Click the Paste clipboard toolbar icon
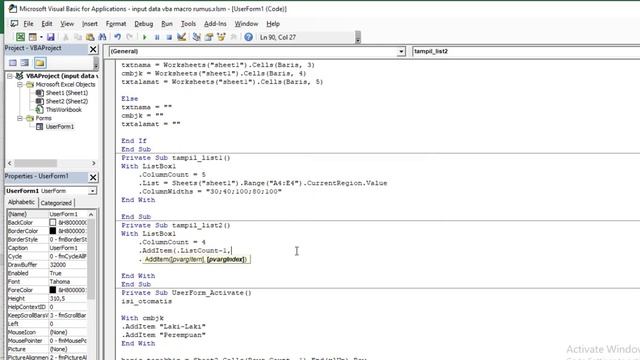 click(90, 37)
